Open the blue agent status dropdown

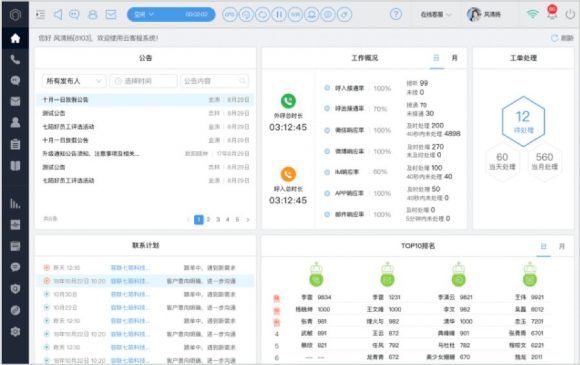pos(171,14)
